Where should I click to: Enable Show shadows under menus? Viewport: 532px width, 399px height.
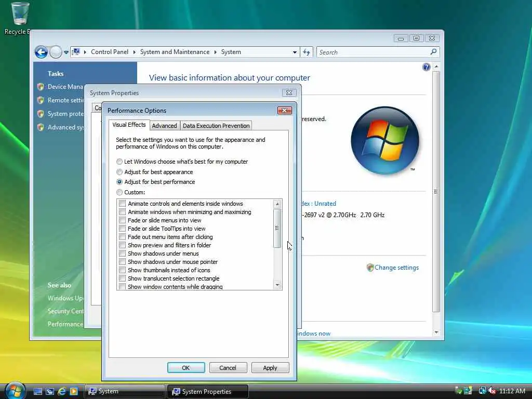(122, 254)
